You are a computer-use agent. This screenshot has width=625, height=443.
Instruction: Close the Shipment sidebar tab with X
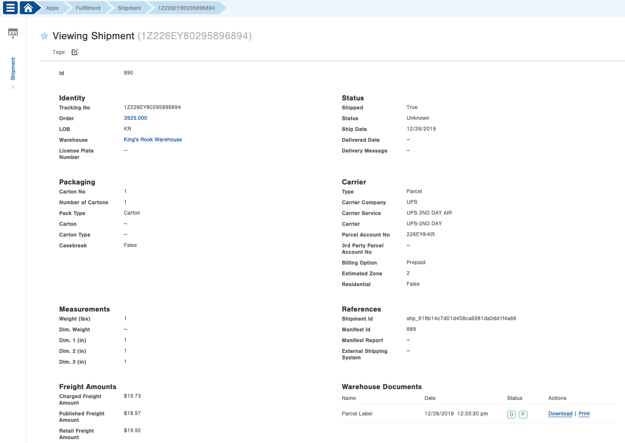(x=13, y=87)
